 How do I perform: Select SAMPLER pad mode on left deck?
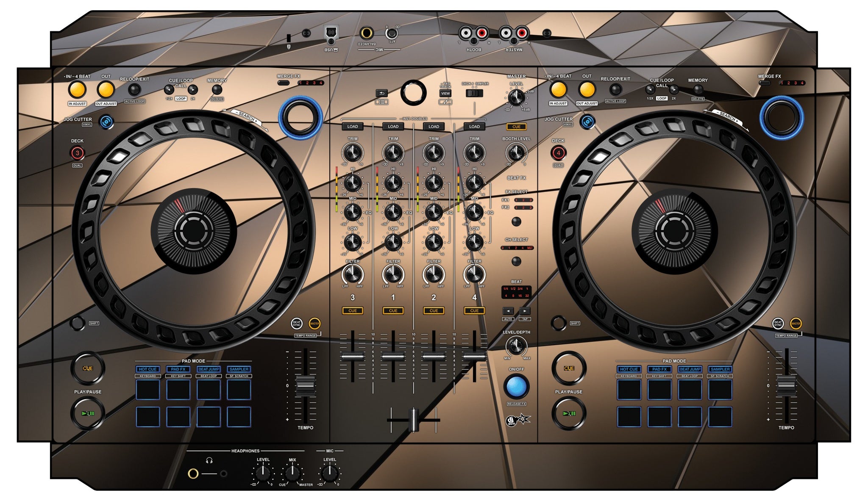tap(239, 369)
